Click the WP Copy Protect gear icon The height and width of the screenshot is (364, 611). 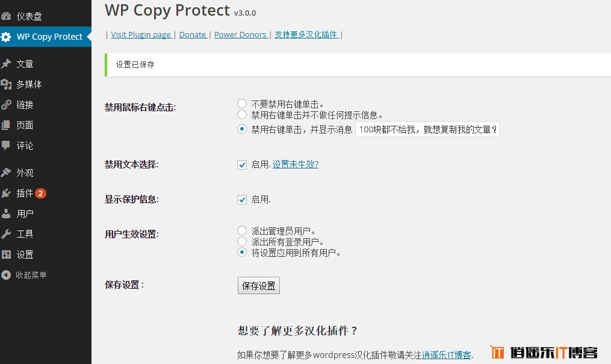6,37
